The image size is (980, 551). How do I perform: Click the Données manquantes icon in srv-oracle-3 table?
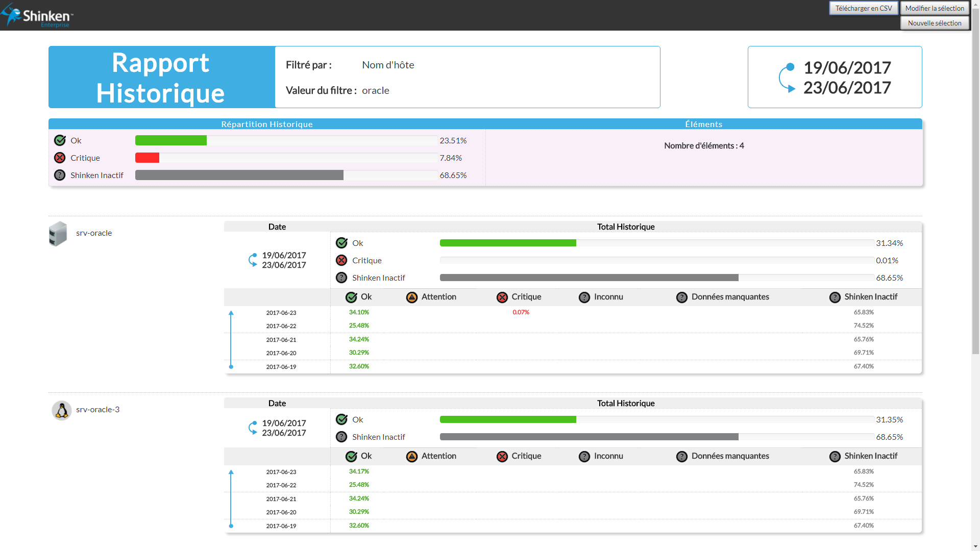[681, 457]
